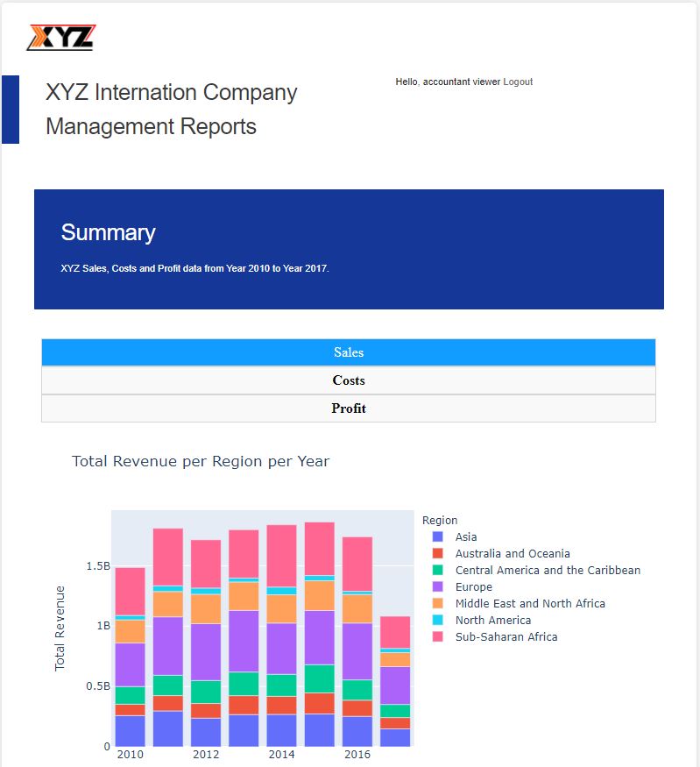The image size is (700, 767).
Task: Click the Logout link
Action: click(518, 82)
